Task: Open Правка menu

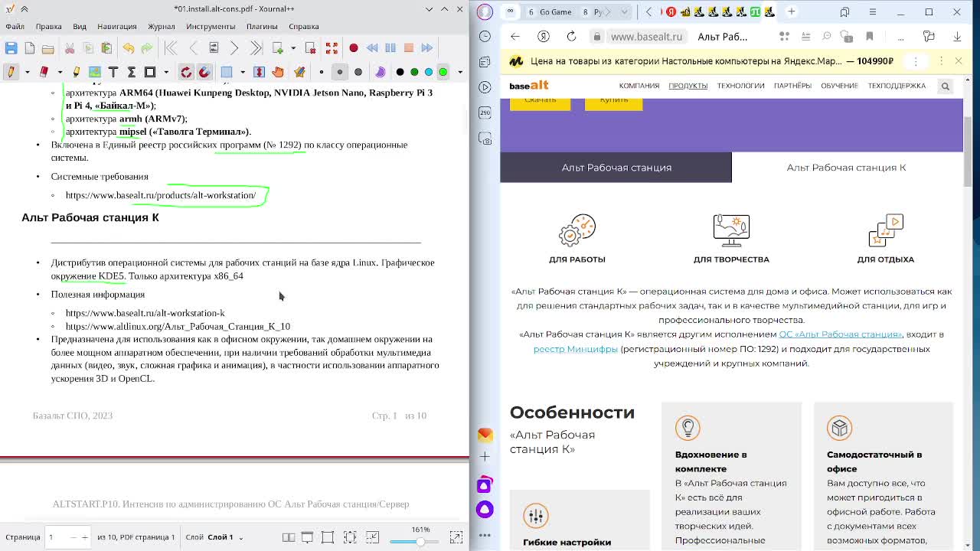Action: pyautogui.click(x=48, y=26)
